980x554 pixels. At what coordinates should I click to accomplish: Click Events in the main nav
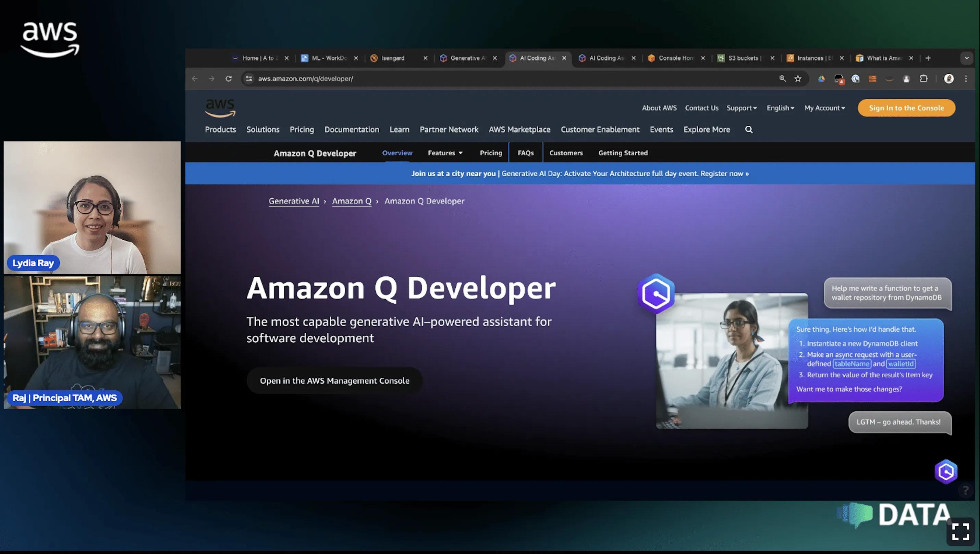coord(661,130)
